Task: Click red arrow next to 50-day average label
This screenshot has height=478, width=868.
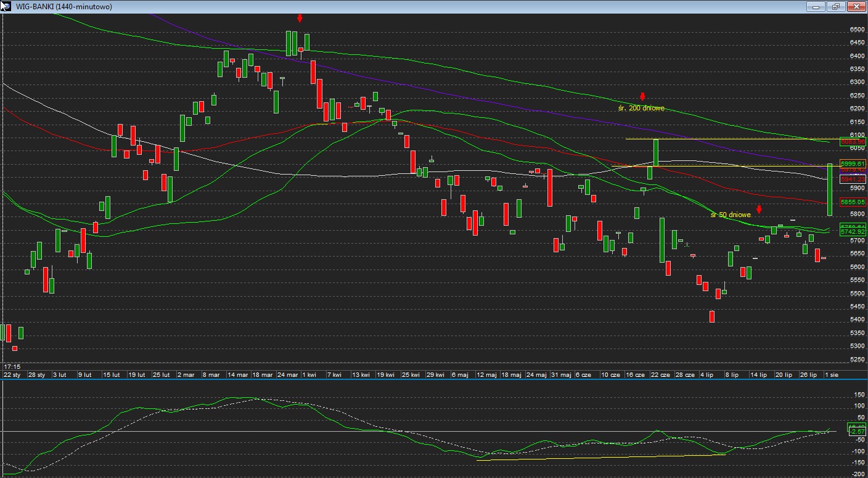Action: pyautogui.click(x=759, y=210)
